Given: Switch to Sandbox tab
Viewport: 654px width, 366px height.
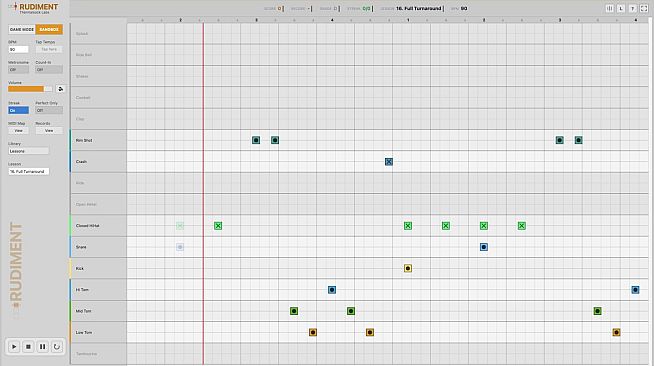Looking at the screenshot, I should tap(49, 30).
